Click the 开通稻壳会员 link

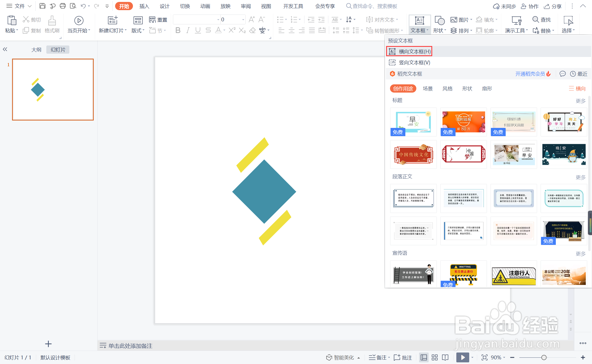point(530,74)
